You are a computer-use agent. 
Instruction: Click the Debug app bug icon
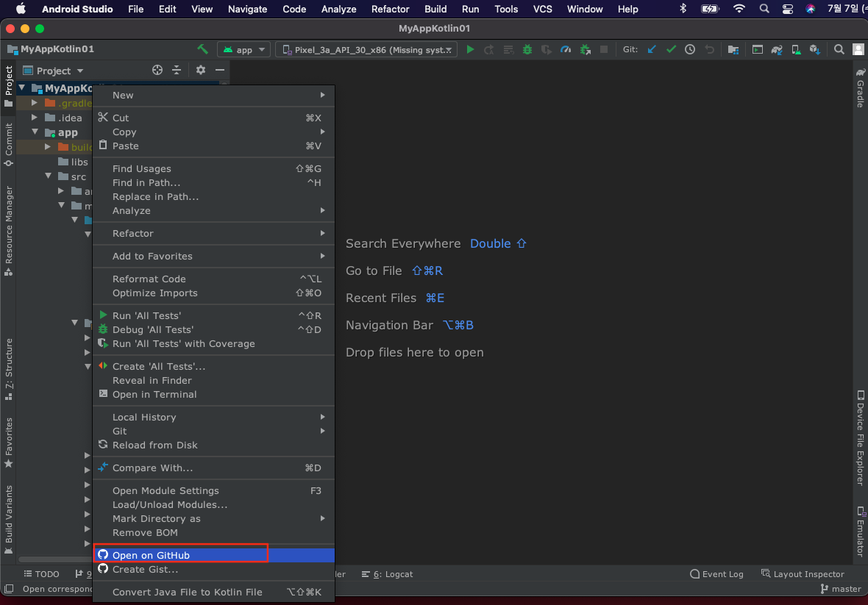(x=527, y=49)
